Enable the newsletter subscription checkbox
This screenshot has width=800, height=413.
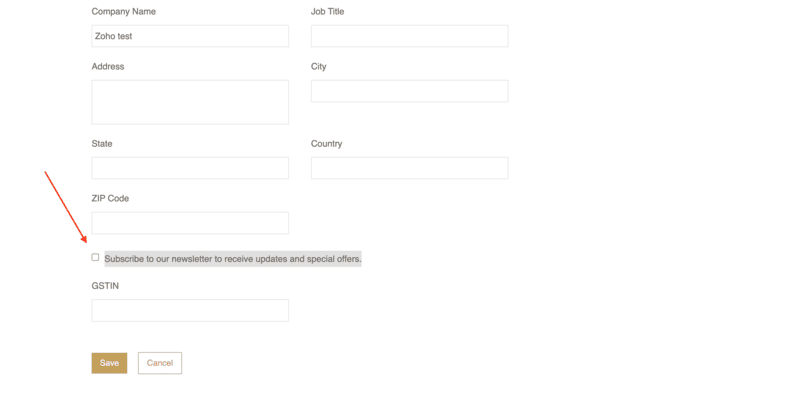click(x=95, y=258)
